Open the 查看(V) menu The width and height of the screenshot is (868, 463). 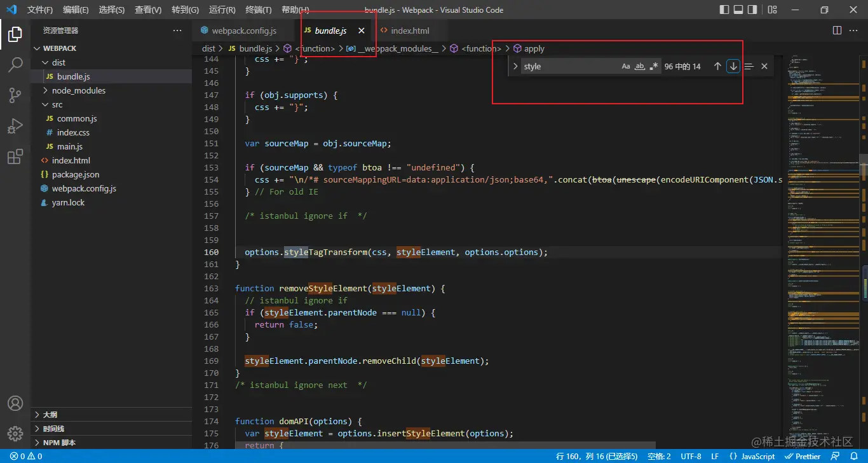point(148,10)
